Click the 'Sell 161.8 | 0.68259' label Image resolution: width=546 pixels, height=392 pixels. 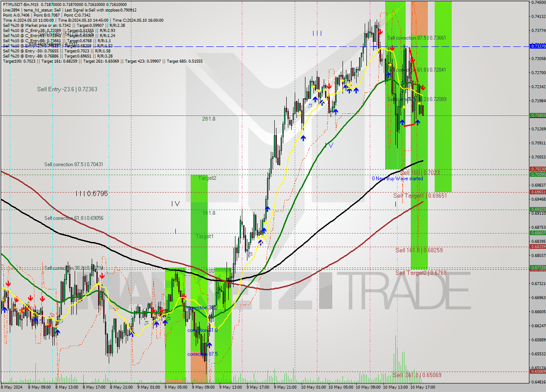click(x=419, y=250)
